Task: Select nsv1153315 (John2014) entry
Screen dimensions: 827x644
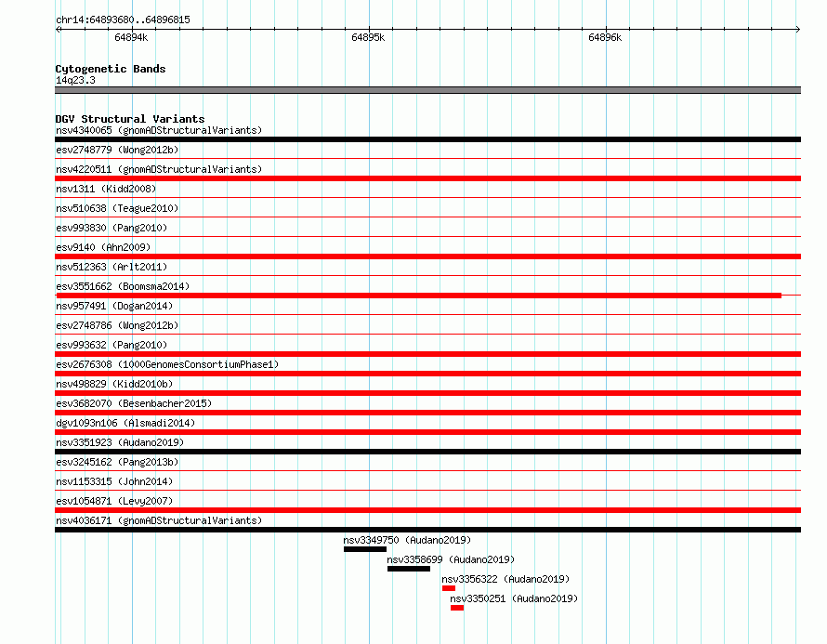Action: (114, 481)
